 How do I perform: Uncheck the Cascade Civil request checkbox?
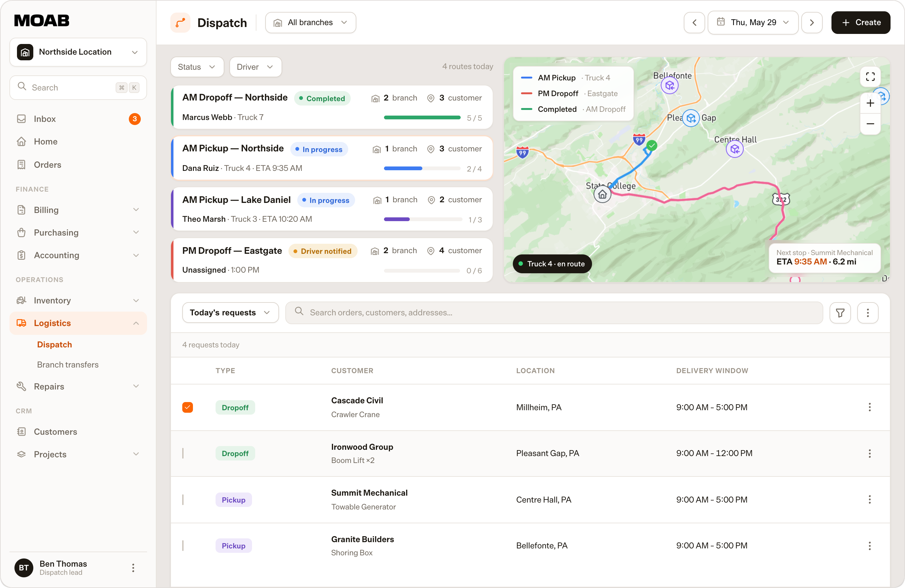188,407
